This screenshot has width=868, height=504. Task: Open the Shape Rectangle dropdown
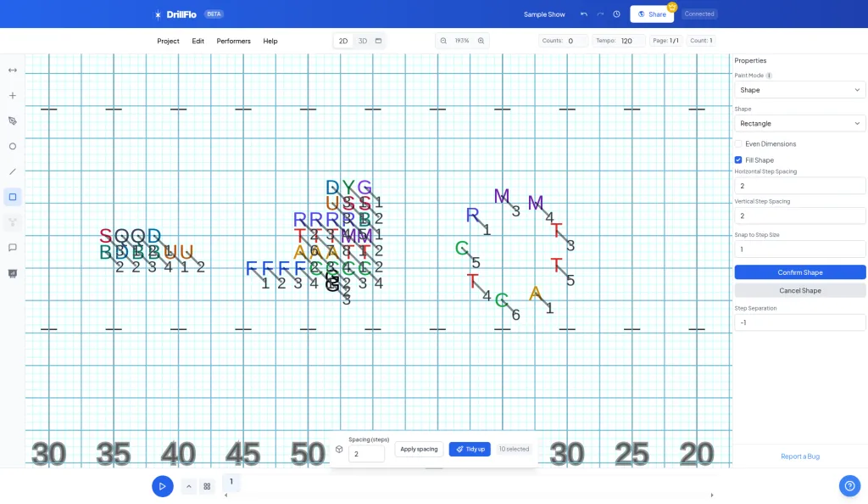(800, 124)
